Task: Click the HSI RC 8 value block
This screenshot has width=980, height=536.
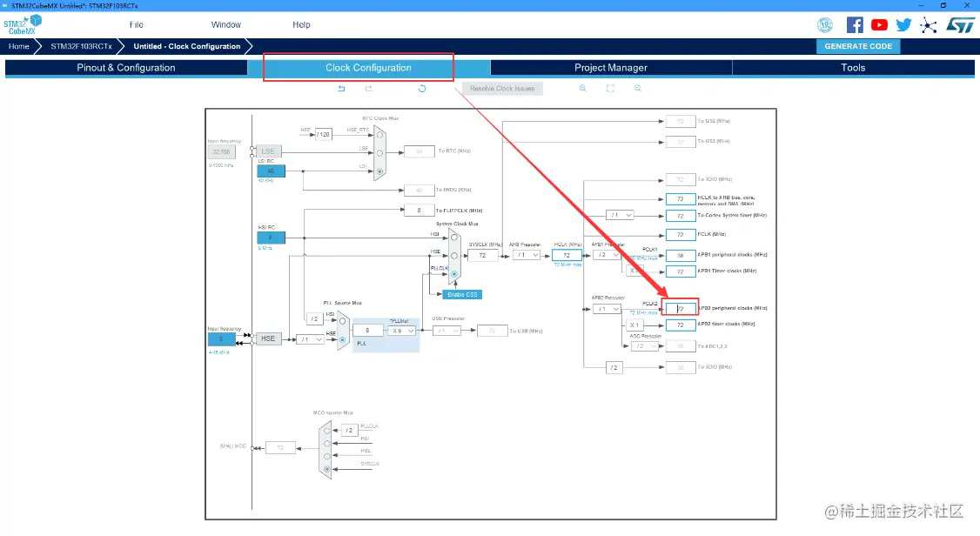Action: pyautogui.click(x=272, y=238)
